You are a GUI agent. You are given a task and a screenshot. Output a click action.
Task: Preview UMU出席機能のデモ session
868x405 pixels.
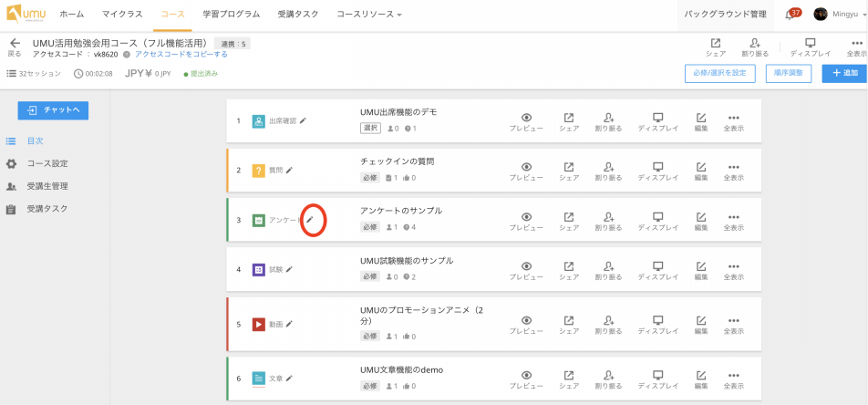(526, 122)
